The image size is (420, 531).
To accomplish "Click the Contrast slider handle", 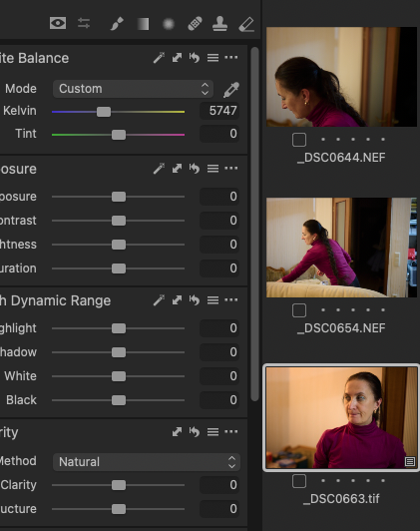I will click(119, 221).
